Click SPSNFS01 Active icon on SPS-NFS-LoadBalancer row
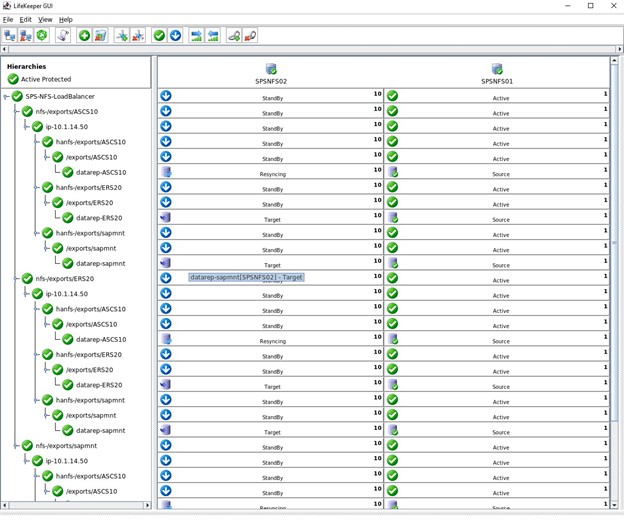The image size is (624, 524). pos(392,95)
